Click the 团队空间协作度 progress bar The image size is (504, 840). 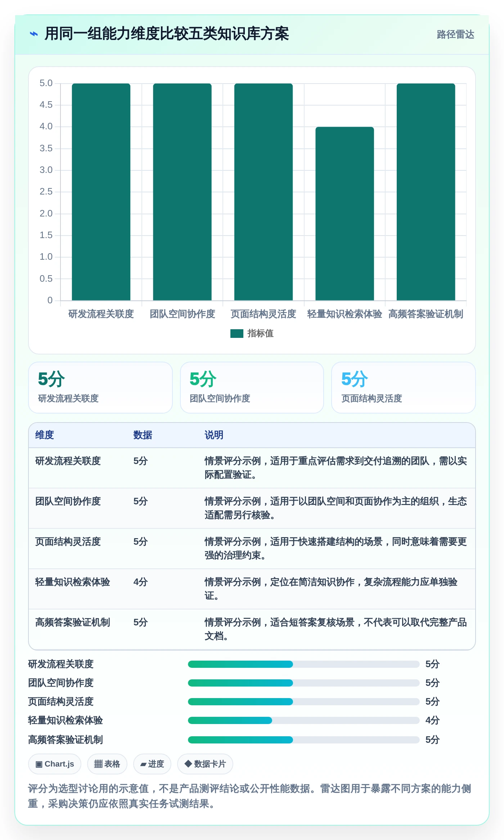[x=304, y=683]
